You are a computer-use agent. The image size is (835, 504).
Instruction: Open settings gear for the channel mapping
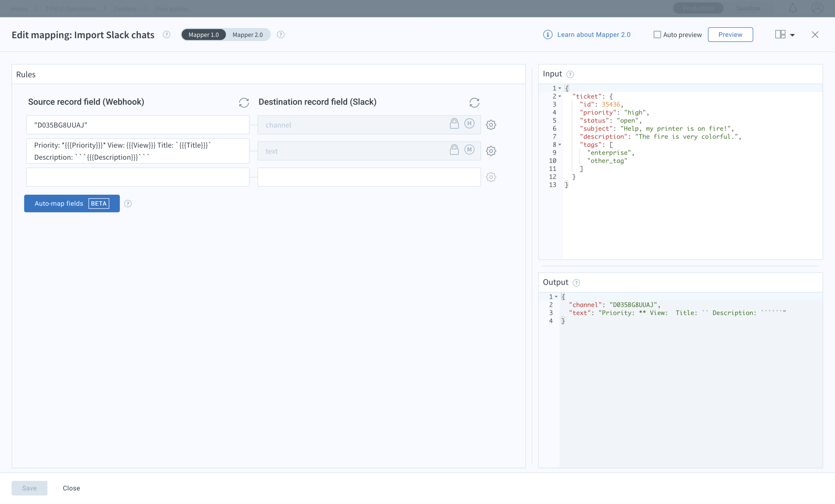pyautogui.click(x=491, y=125)
